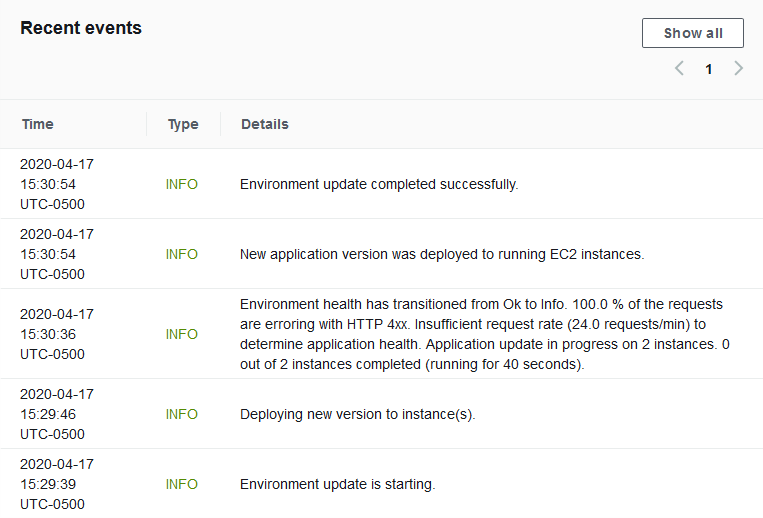763x518 pixels.
Task: Click the Time column header
Action: (x=38, y=124)
